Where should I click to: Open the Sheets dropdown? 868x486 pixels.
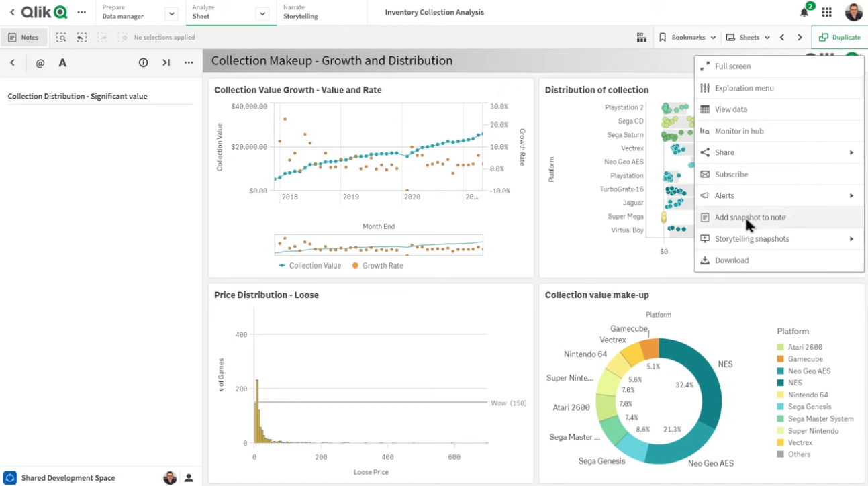(x=748, y=38)
